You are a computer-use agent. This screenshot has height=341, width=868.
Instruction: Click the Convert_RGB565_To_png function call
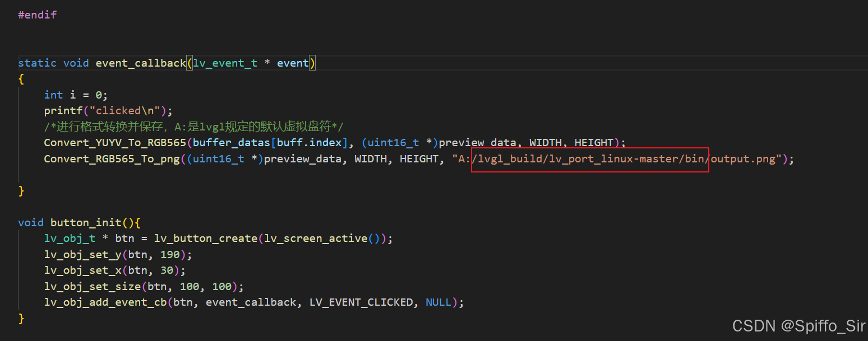[112, 159]
